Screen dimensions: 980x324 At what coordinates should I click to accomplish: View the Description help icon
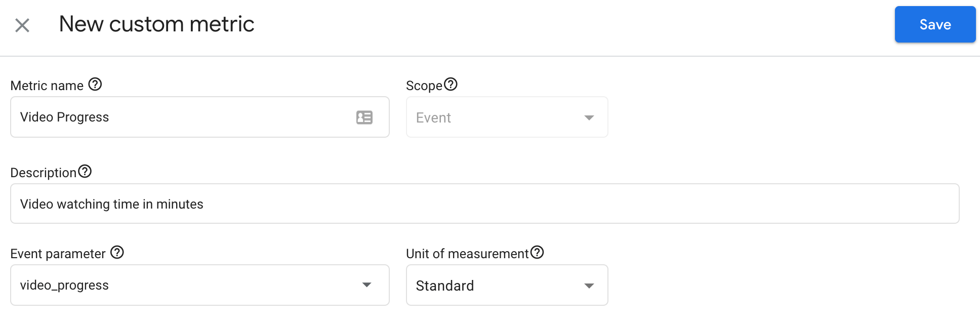pyautogui.click(x=85, y=171)
